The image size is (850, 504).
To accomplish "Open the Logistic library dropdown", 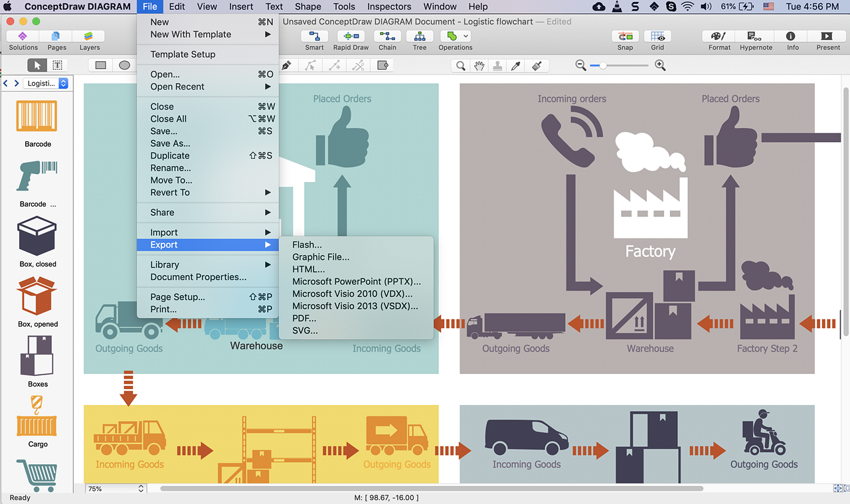I will [x=45, y=83].
